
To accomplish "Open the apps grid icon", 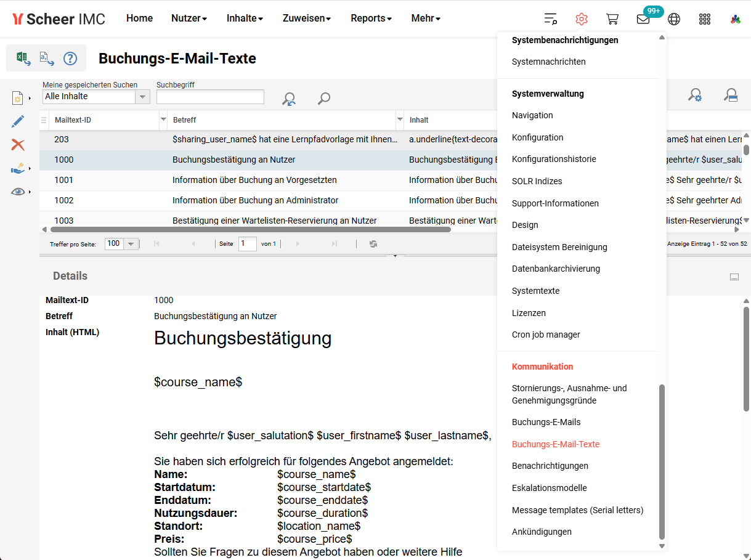I will pyautogui.click(x=704, y=19).
